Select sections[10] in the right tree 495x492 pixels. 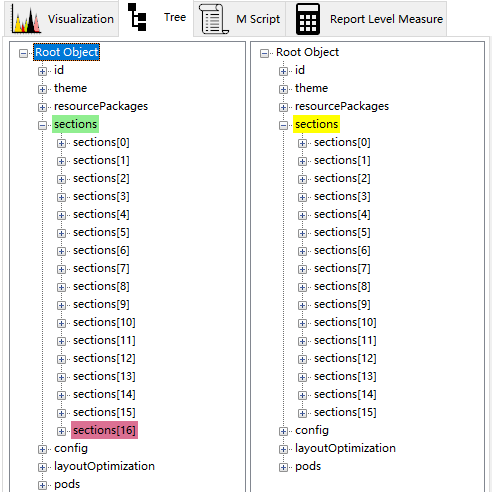tap(345, 322)
